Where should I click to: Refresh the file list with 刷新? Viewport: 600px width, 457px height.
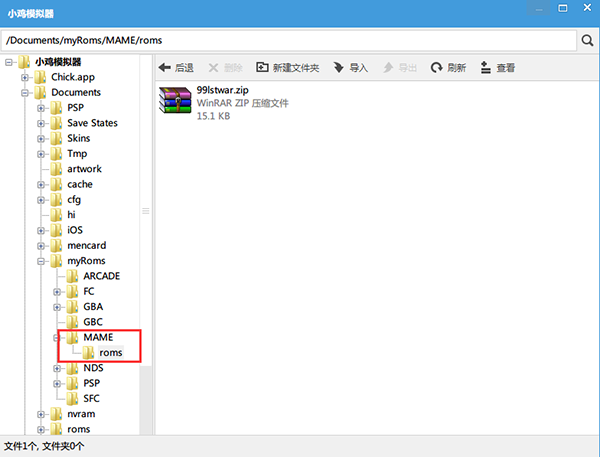(448, 68)
